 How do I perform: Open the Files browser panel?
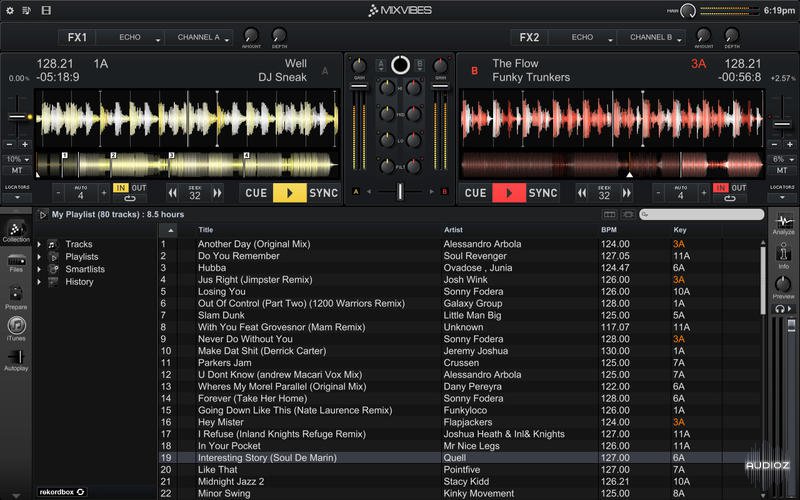coord(16,263)
